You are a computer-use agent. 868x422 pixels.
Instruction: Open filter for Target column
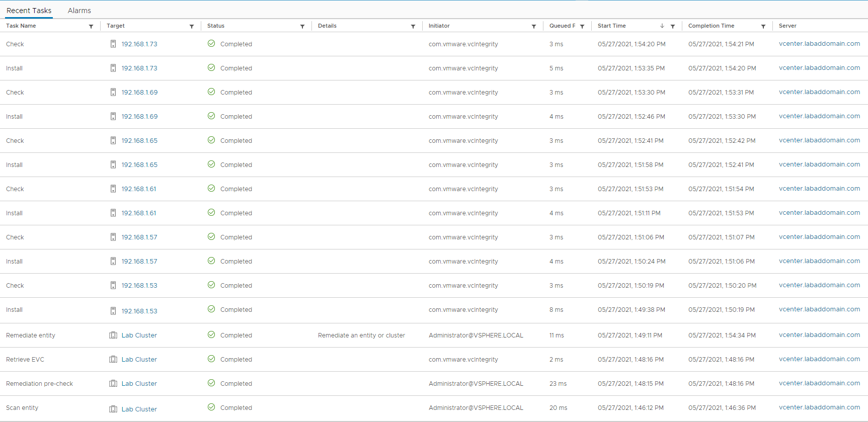tap(192, 26)
